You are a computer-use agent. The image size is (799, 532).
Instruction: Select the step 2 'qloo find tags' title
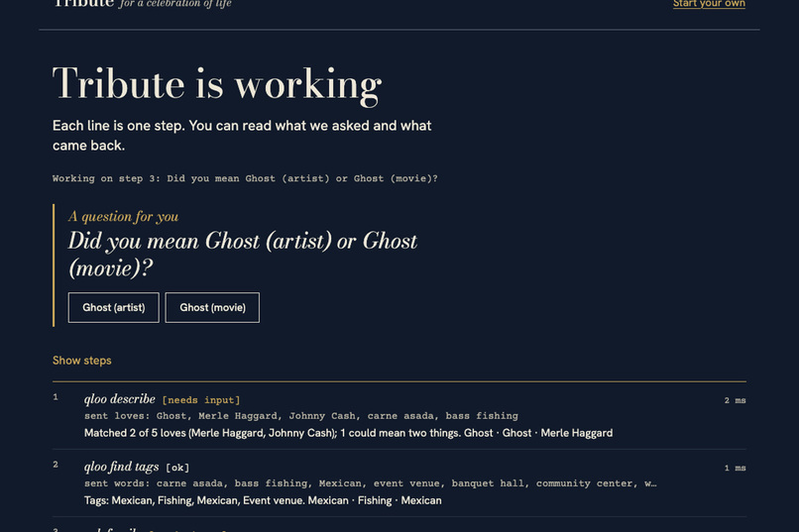pos(121,467)
